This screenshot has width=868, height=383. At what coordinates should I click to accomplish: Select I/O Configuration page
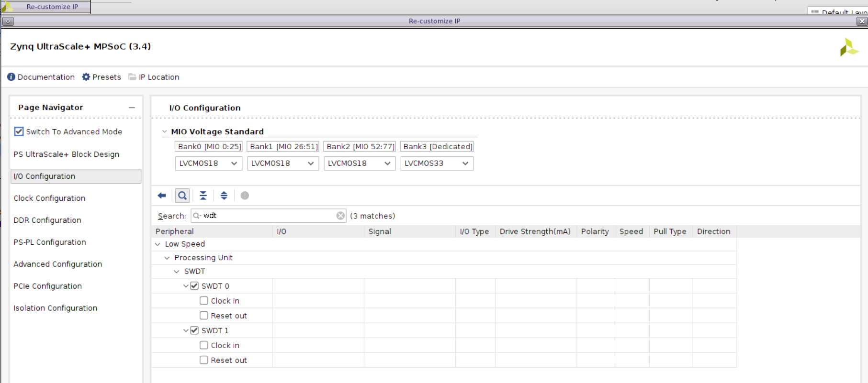tap(76, 176)
